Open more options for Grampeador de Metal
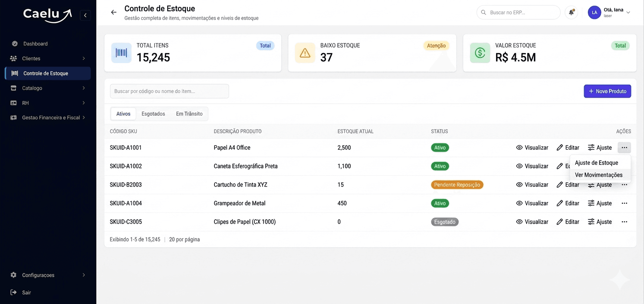 coord(624,203)
